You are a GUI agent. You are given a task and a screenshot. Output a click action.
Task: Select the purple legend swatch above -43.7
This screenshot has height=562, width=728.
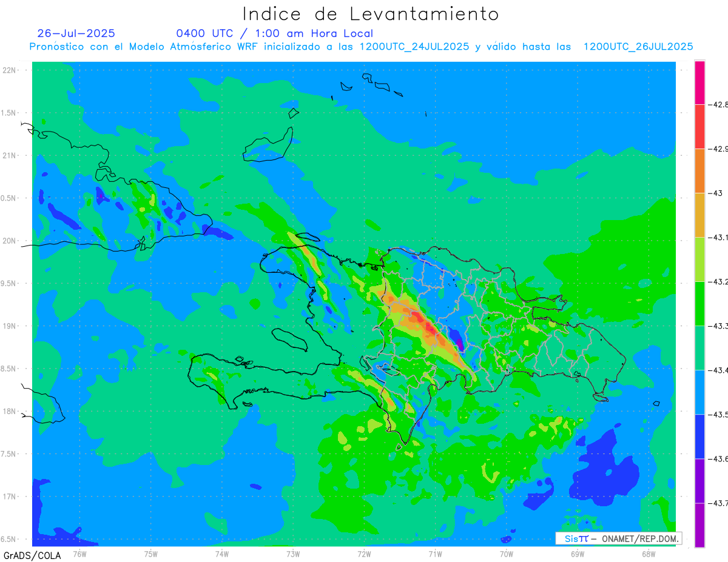tap(699, 481)
